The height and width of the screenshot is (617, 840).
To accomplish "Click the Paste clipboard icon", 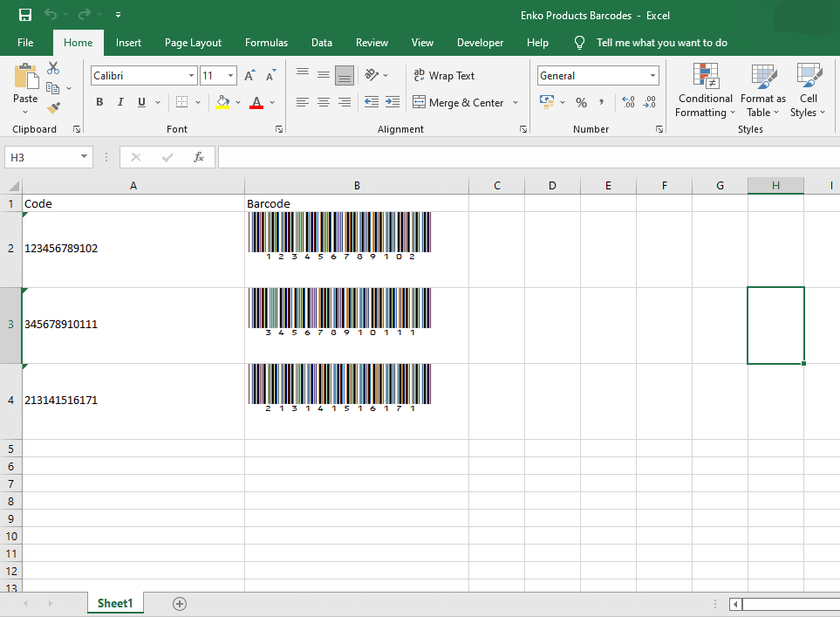I will [x=25, y=77].
